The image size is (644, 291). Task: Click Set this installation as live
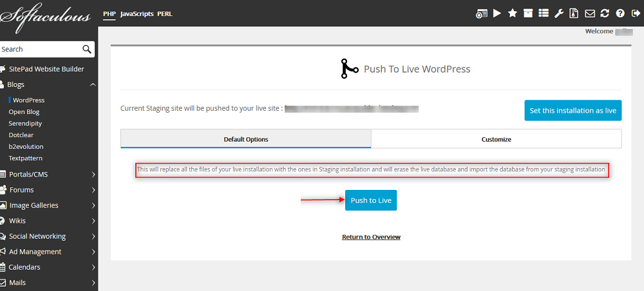[x=573, y=110]
